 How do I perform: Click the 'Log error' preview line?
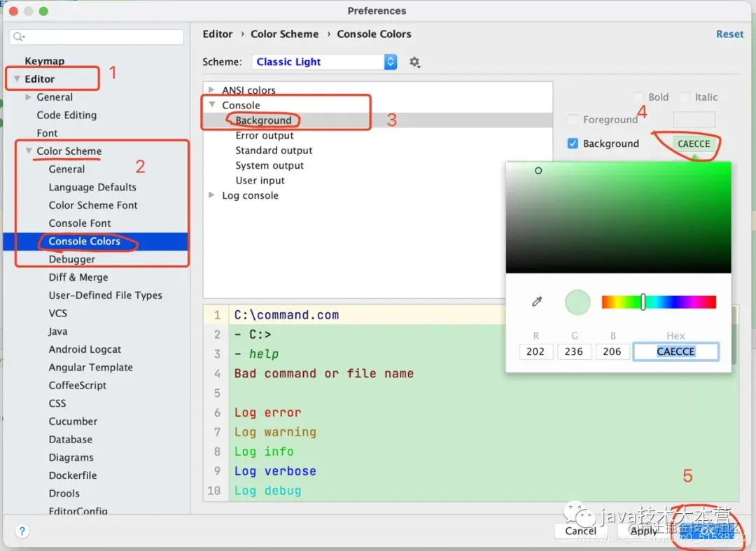click(267, 412)
